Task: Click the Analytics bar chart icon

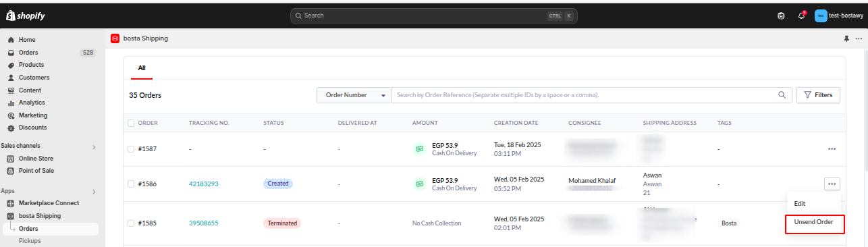Action: pos(11,103)
